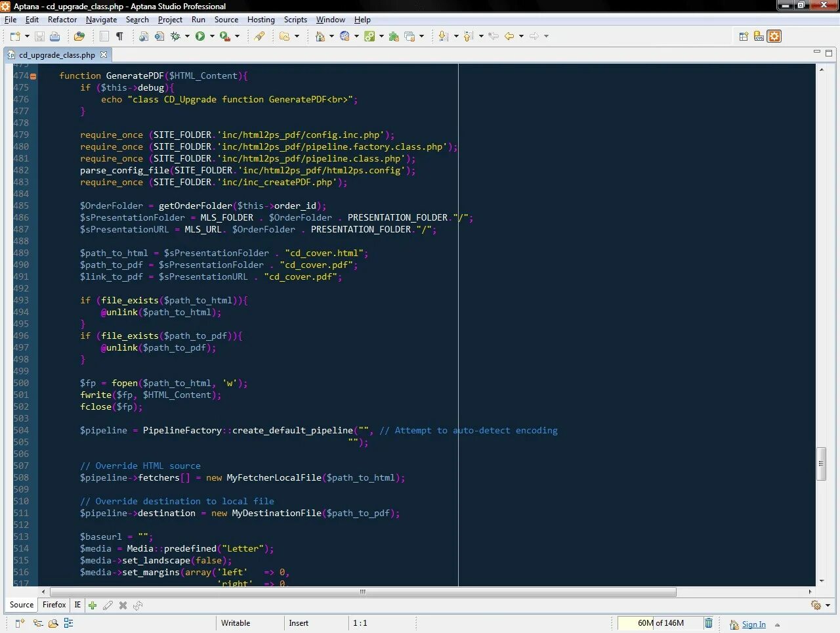Click the small arrow beside Sign In
The image size is (840, 633).
click(x=778, y=625)
